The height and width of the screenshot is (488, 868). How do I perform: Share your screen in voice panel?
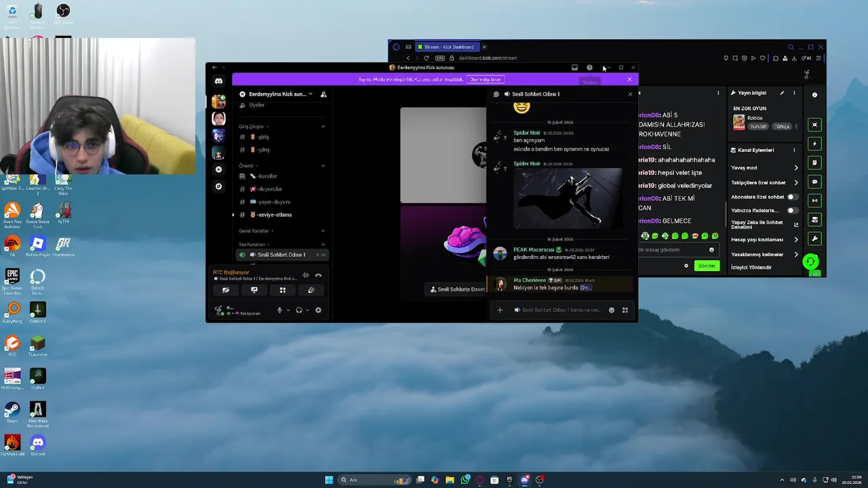pos(254,290)
